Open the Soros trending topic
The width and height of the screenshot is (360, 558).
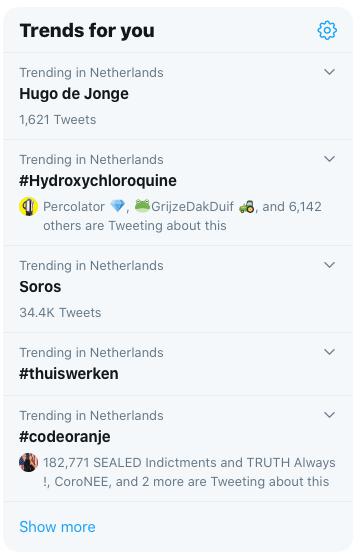[40, 287]
